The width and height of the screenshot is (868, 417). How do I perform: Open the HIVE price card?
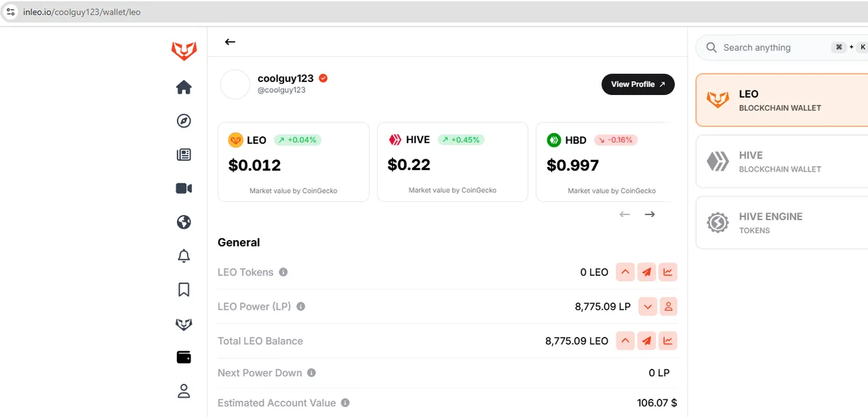point(452,162)
